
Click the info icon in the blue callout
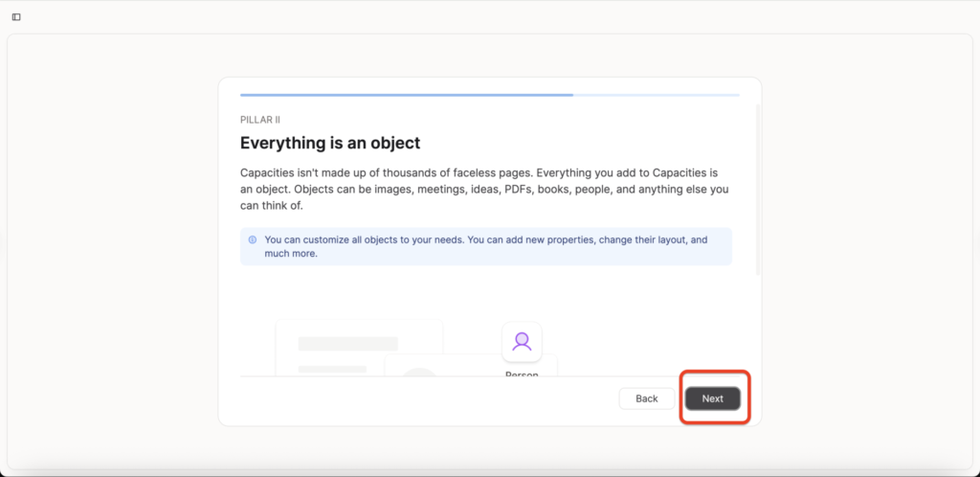point(253,239)
